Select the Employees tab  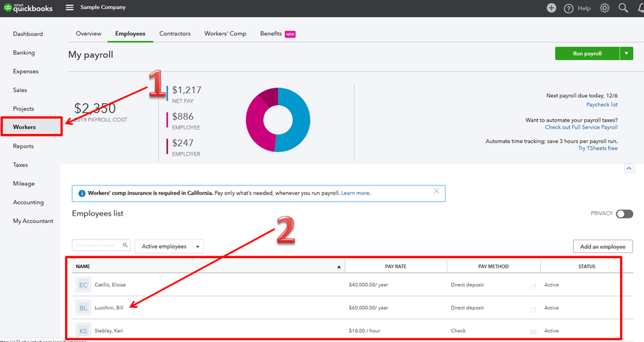[x=130, y=33]
